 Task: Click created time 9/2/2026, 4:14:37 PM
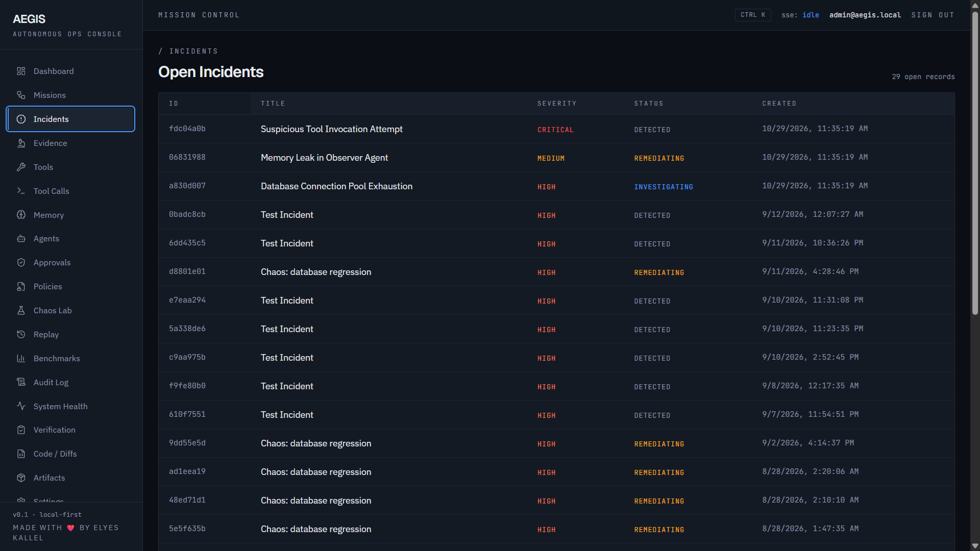808,443
